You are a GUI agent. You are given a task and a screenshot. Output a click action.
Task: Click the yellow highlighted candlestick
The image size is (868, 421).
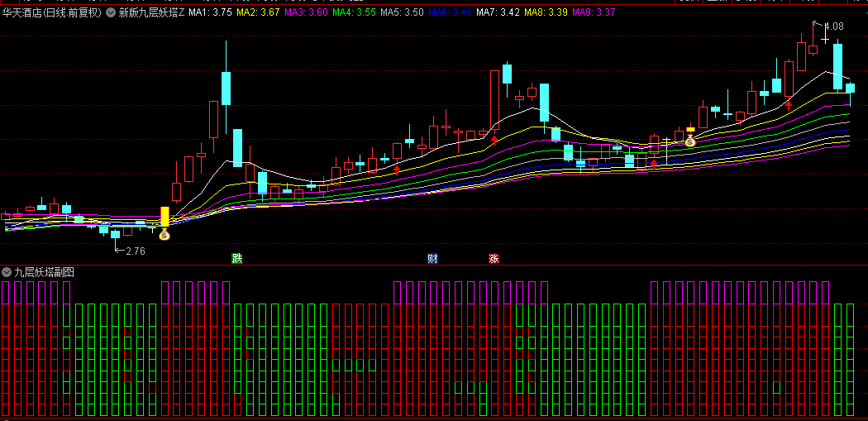(x=165, y=217)
